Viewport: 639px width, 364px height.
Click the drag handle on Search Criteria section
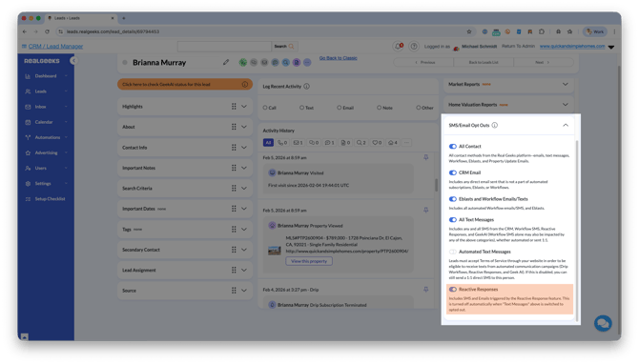click(234, 188)
